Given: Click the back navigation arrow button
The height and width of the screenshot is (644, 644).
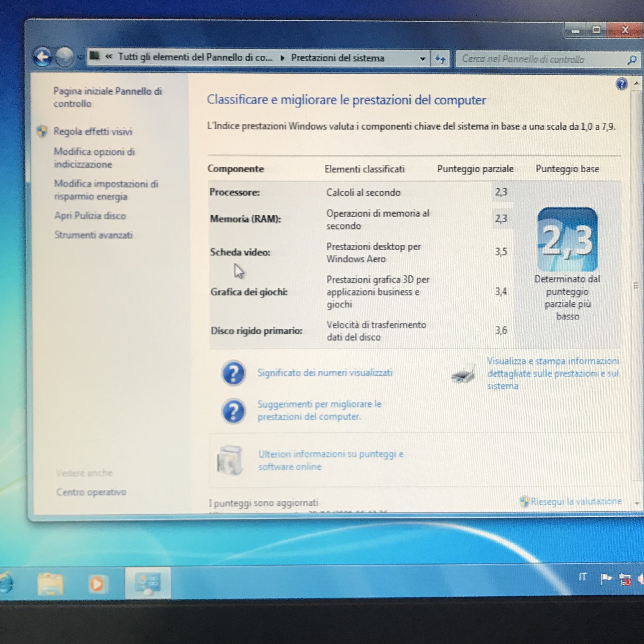Looking at the screenshot, I should (x=42, y=57).
